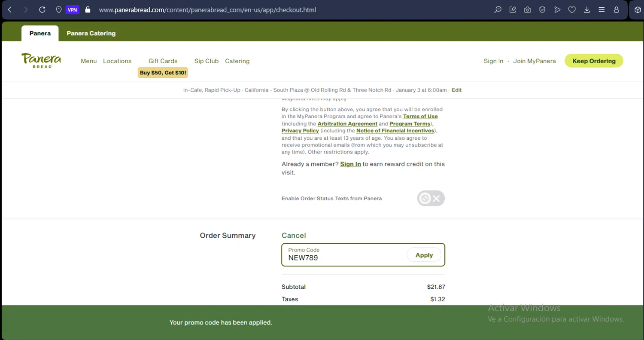Open the cube extensions icon
Image resolution: width=644 pixels, height=340 pixels.
638,9
